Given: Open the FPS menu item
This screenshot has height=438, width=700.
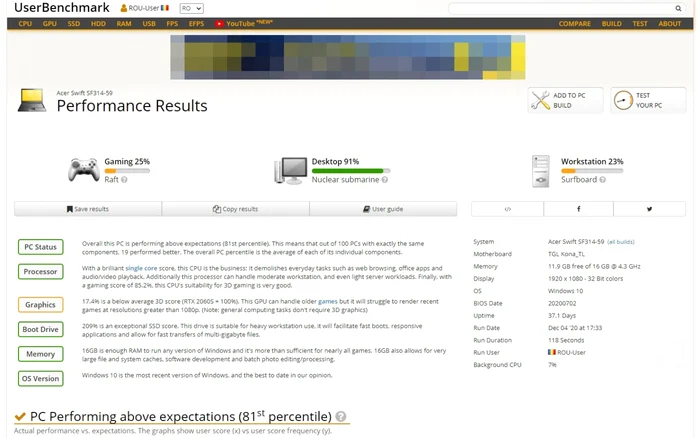Looking at the screenshot, I should pyautogui.click(x=172, y=24).
